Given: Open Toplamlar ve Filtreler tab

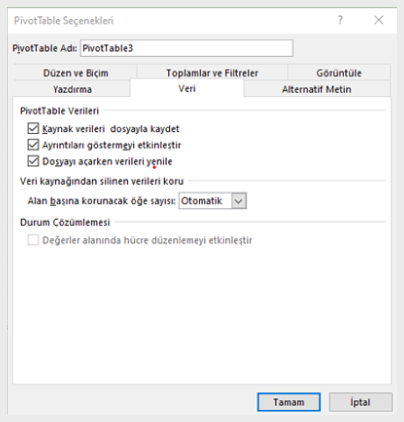Looking at the screenshot, I should click(212, 73).
